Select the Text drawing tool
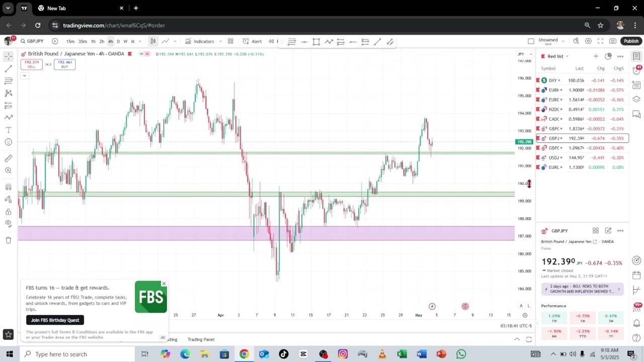 (9, 130)
